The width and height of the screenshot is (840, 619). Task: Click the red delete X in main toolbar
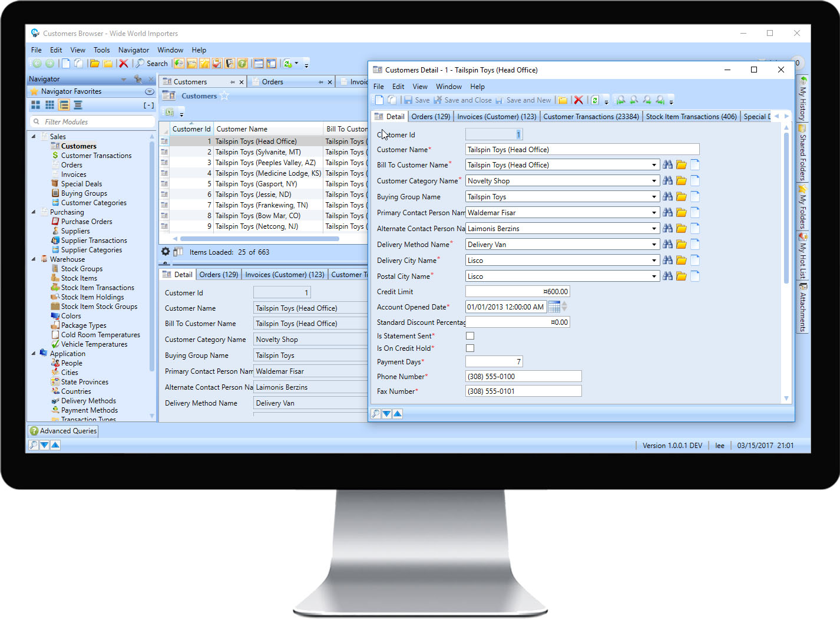click(x=123, y=64)
